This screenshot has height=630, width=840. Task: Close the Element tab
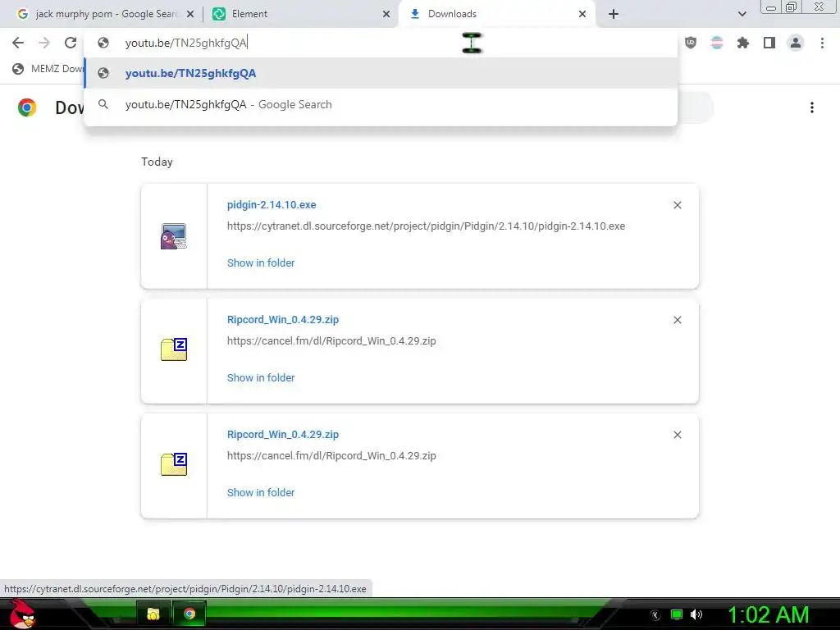(x=386, y=14)
